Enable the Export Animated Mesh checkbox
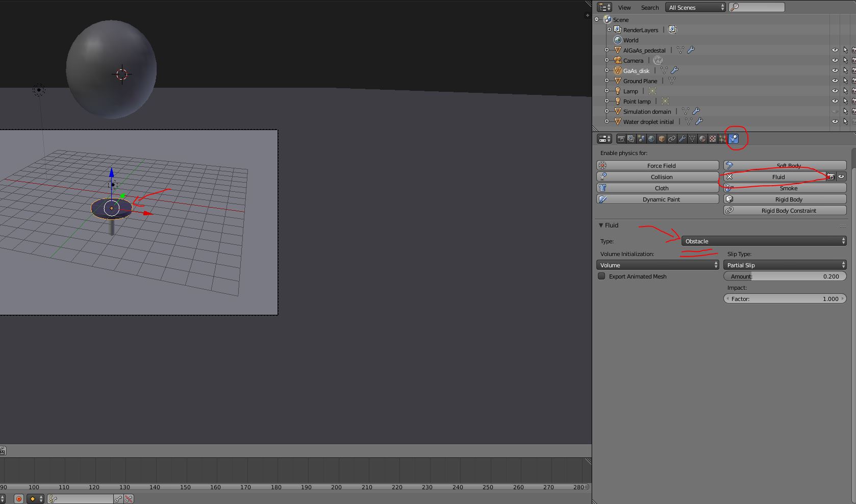Viewport: 856px width, 504px height. tap(602, 276)
